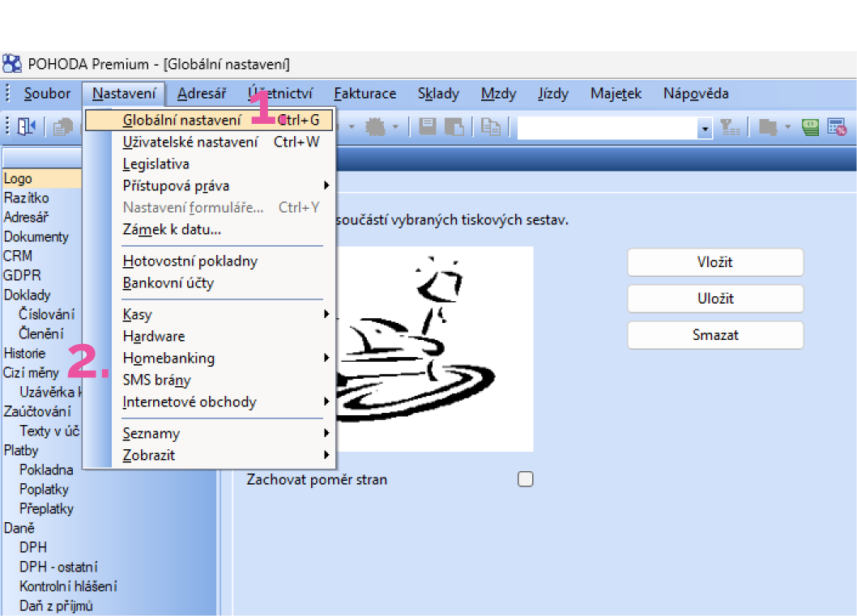This screenshot has width=857, height=616.
Task: Select Daň z příjmů tree item
Action: point(56,605)
